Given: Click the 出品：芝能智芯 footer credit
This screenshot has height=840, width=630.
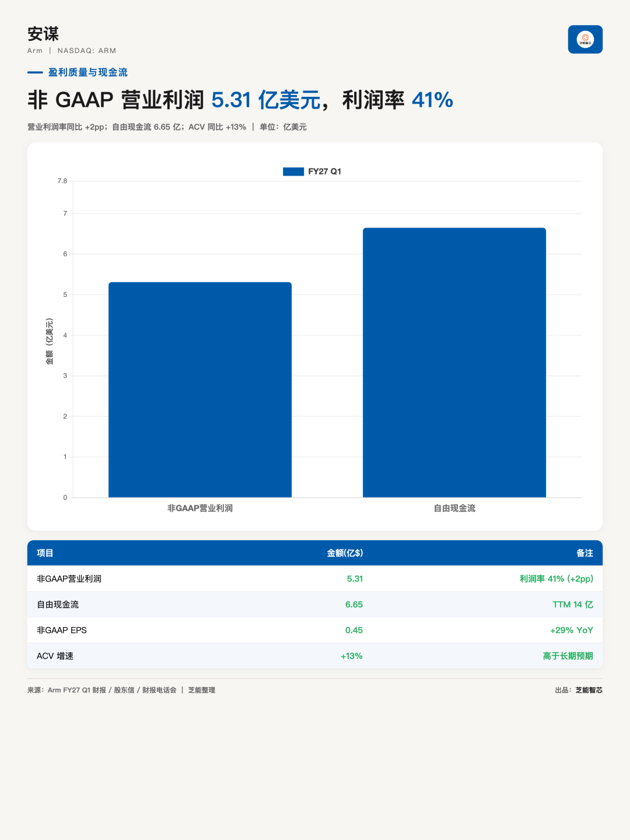Looking at the screenshot, I should pos(579,690).
